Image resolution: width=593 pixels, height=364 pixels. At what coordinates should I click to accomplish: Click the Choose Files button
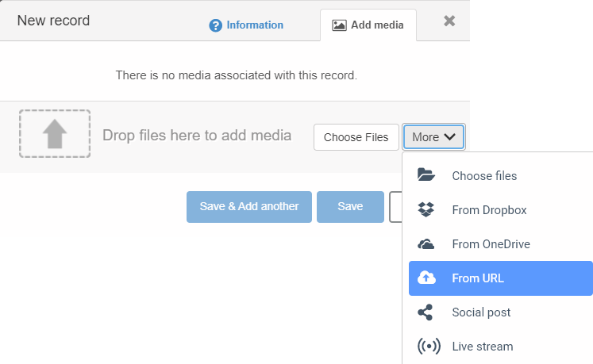click(x=356, y=137)
